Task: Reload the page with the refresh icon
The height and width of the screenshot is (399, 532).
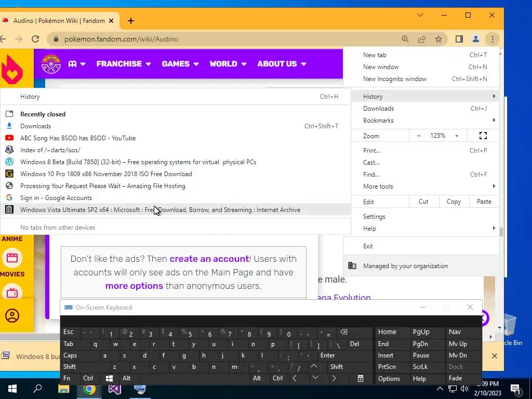Action: click(x=35, y=39)
